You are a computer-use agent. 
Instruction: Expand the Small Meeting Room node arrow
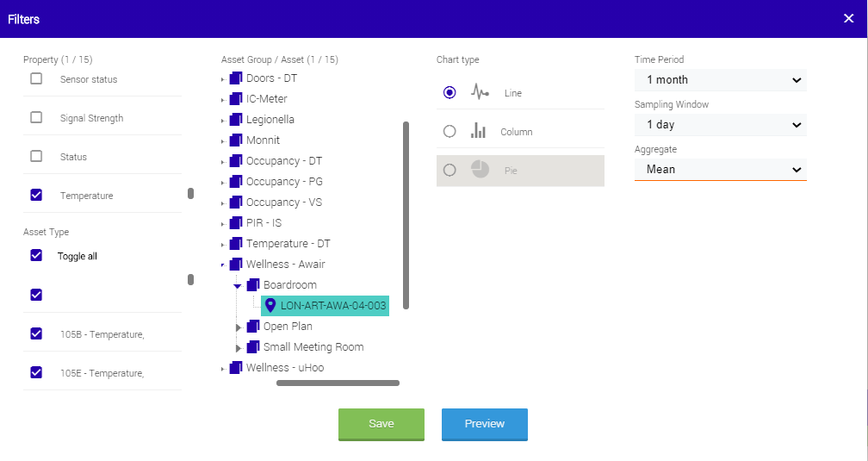tap(239, 348)
